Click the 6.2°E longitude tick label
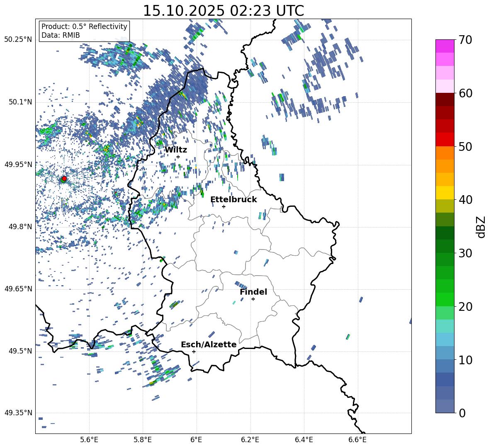Screen dimensions: 491x448 250,440
